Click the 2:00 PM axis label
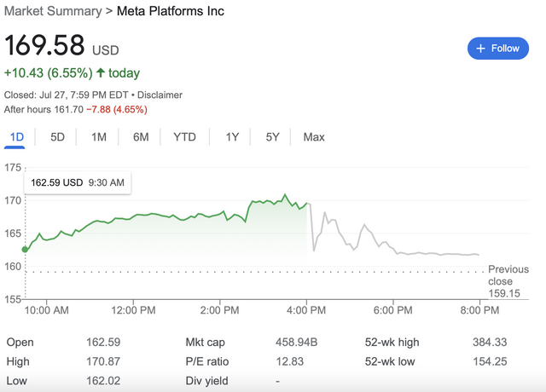Screen dimensions: 546x392 tap(220, 310)
